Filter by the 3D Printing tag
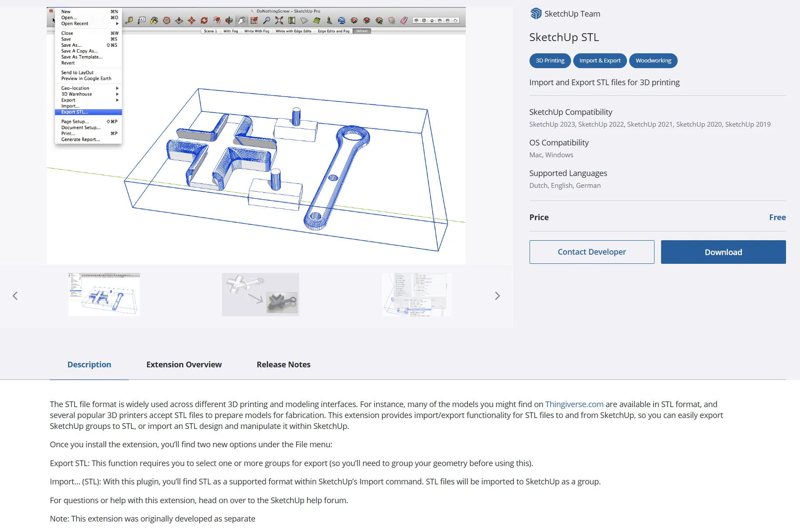Image resolution: width=800 pixels, height=532 pixels. tap(550, 61)
